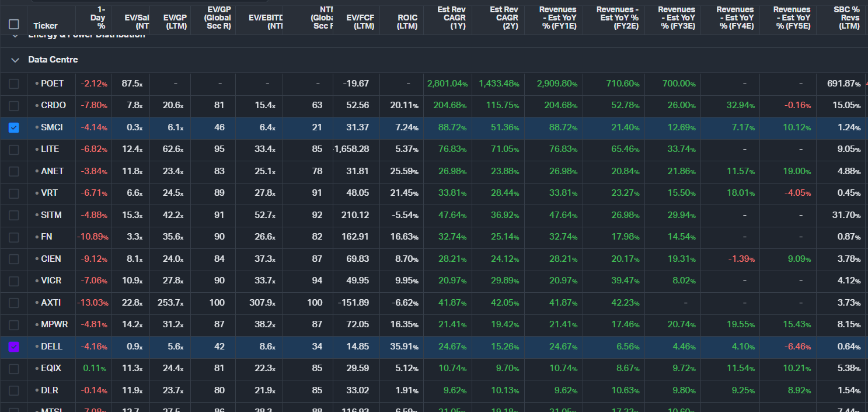Select all rows with header checkbox

[14, 25]
